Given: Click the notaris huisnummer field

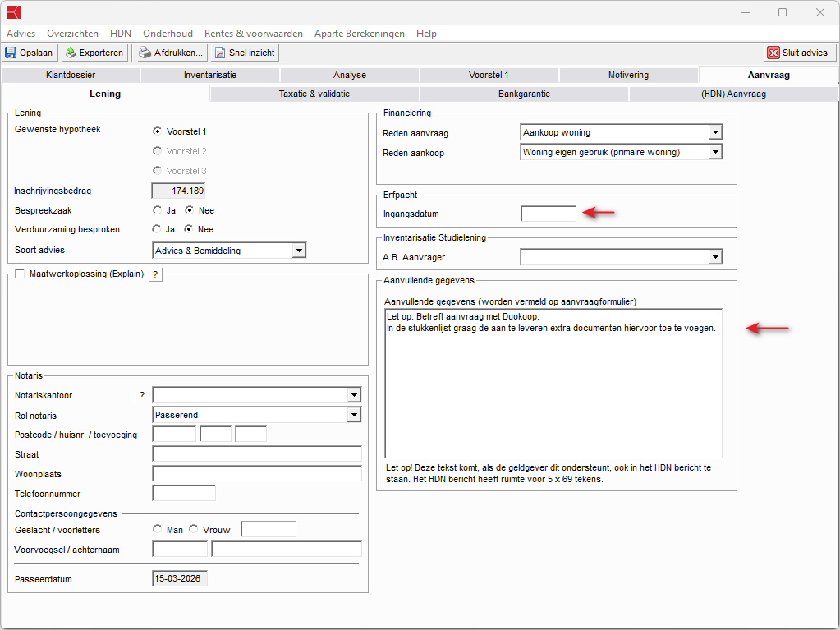Looking at the screenshot, I should [215, 435].
